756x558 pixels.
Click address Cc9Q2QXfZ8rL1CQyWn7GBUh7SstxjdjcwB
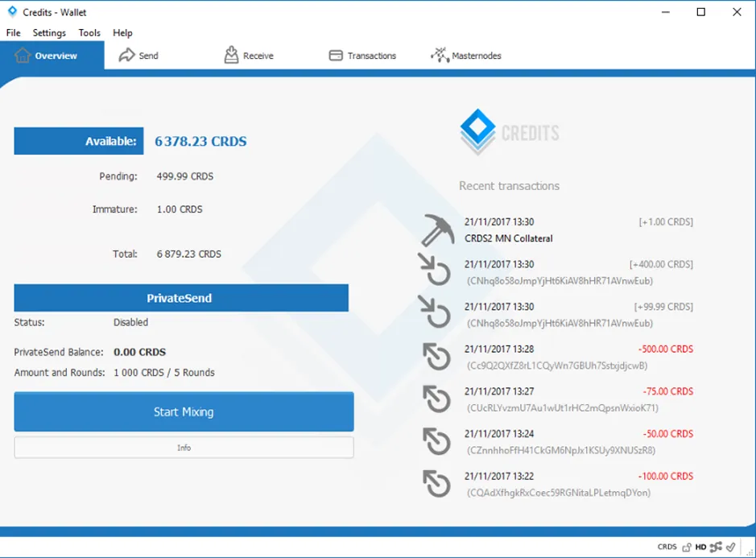[x=557, y=366]
